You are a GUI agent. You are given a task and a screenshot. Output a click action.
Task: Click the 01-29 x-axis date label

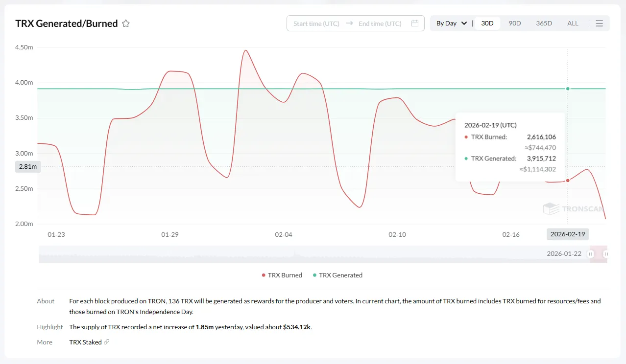170,234
